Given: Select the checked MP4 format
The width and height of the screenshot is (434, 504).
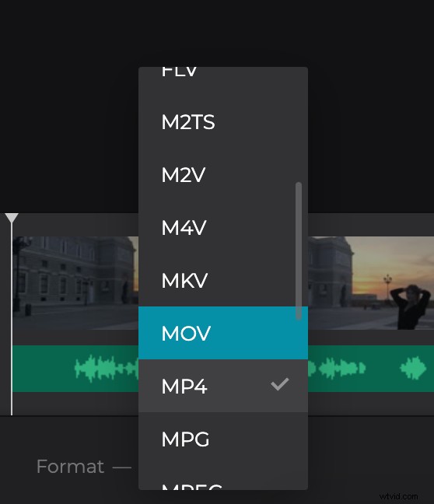Looking at the screenshot, I should coord(223,386).
